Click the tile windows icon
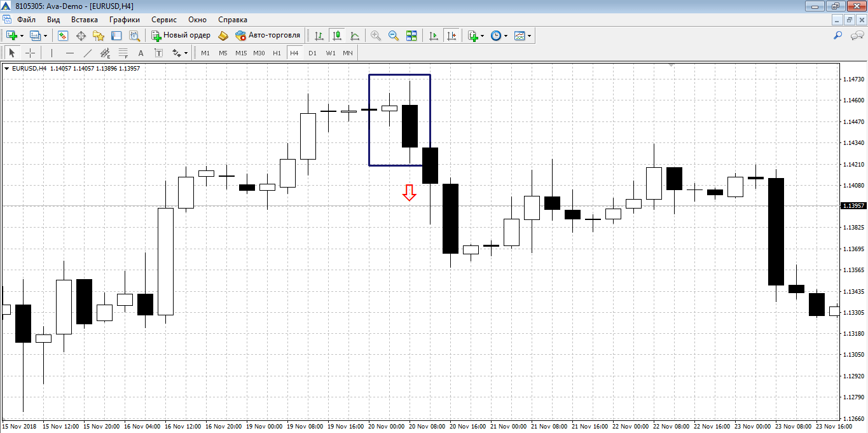This screenshot has height=433, width=868. (x=411, y=36)
